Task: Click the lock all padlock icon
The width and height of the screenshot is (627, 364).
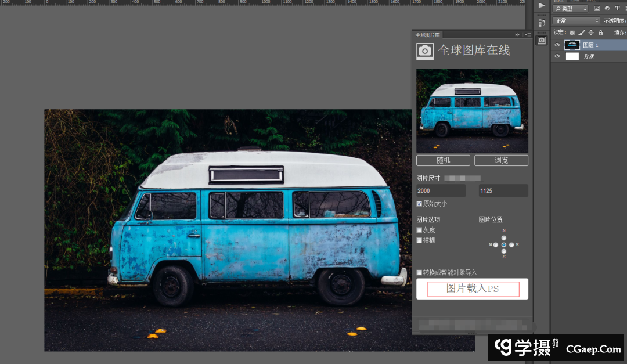Action: click(600, 33)
